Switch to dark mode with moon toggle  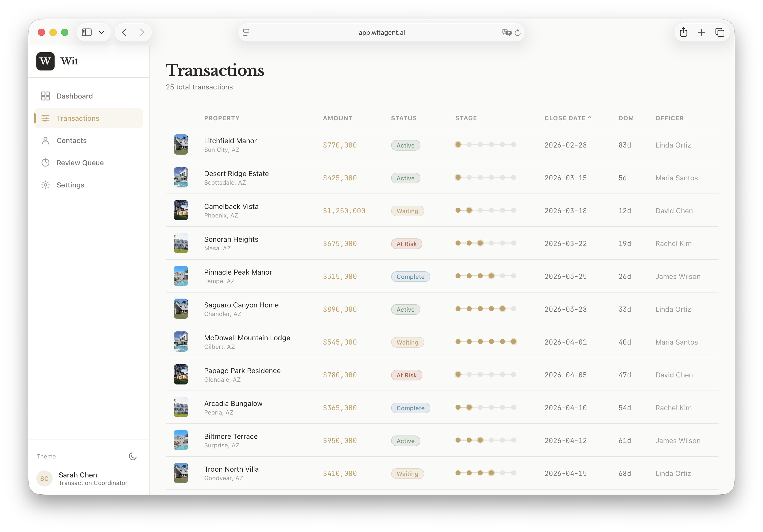point(133,456)
